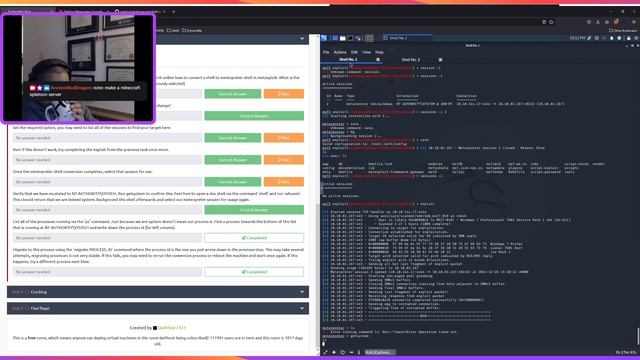Select Shell No. 1 in Kali taskbar

(x=407, y=38)
